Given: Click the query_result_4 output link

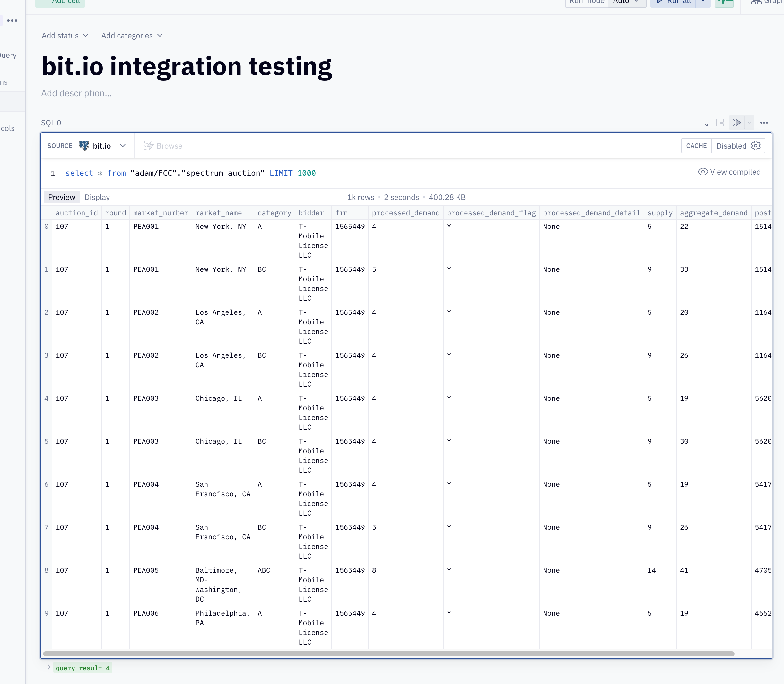Looking at the screenshot, I should tap(83, 668).
